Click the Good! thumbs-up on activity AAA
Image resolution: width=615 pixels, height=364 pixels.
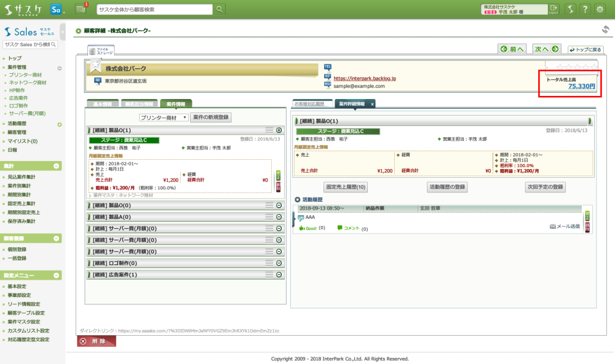coord(308,228)
